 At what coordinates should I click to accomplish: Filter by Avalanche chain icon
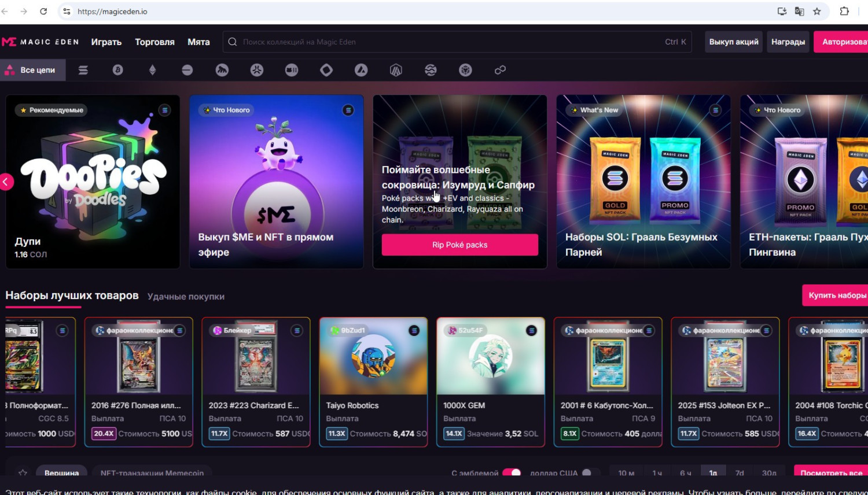coord(361,70)
